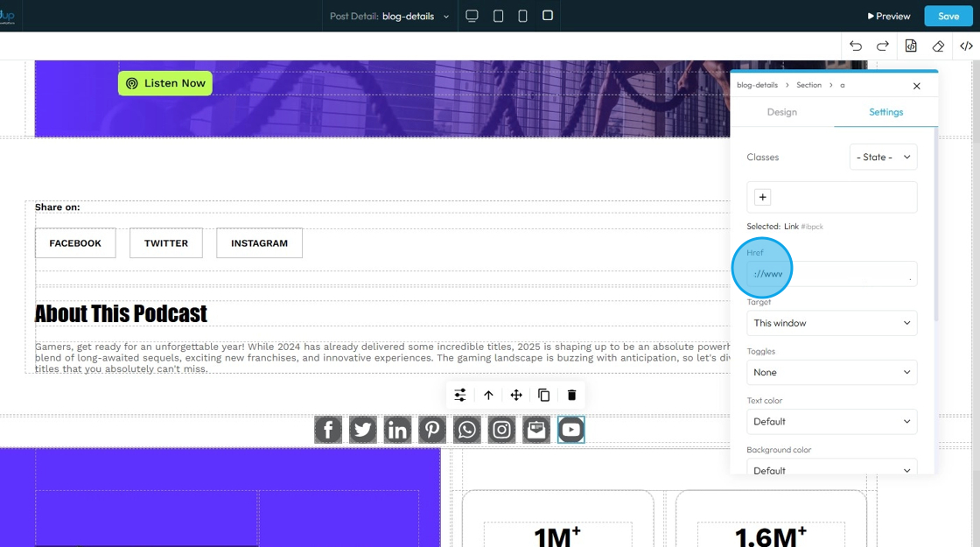Click the Listen Now button
Image resolution: width=980 pixels, height=547 pixels.
165,83
